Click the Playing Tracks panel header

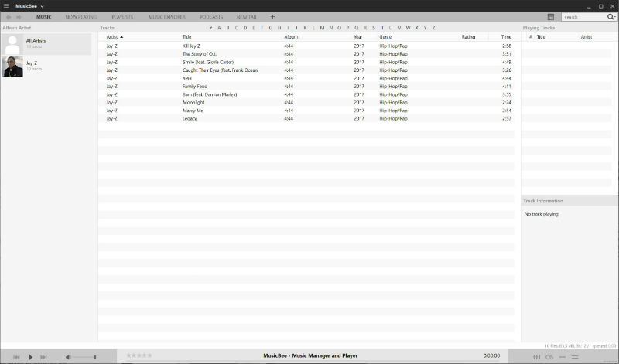pos(539,28)
